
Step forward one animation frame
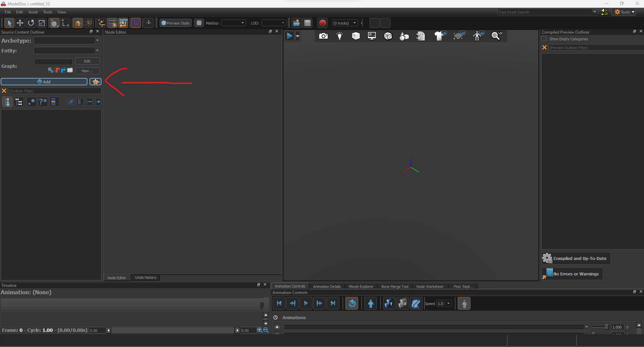point(319,303)
